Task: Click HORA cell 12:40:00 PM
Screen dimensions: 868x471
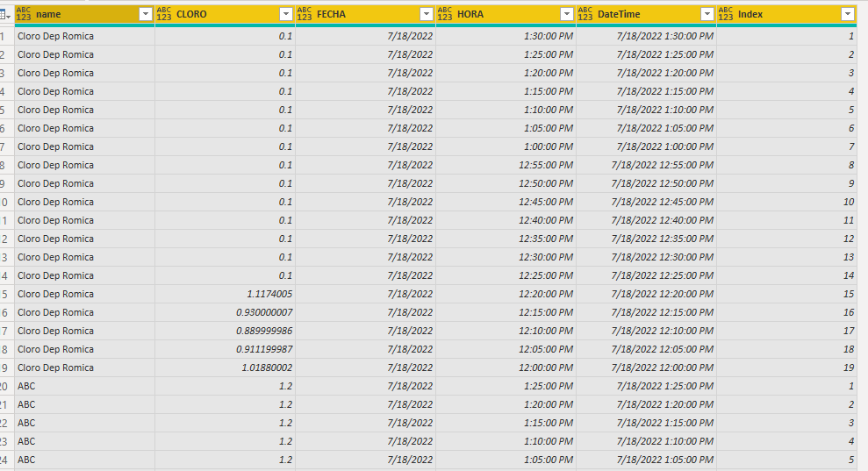Action: pyautogui.click(x=506, y=220)
